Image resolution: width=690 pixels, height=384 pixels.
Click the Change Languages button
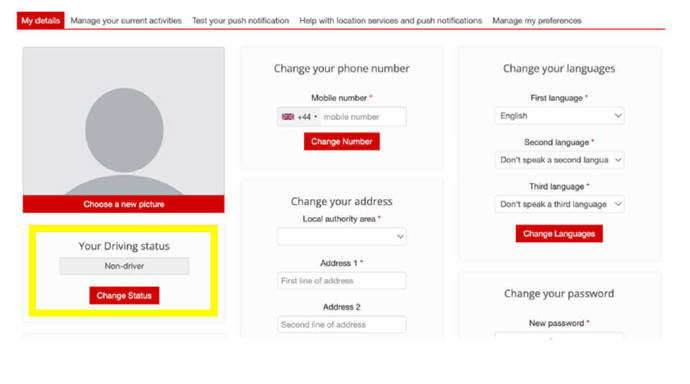(x=559, y=234)
